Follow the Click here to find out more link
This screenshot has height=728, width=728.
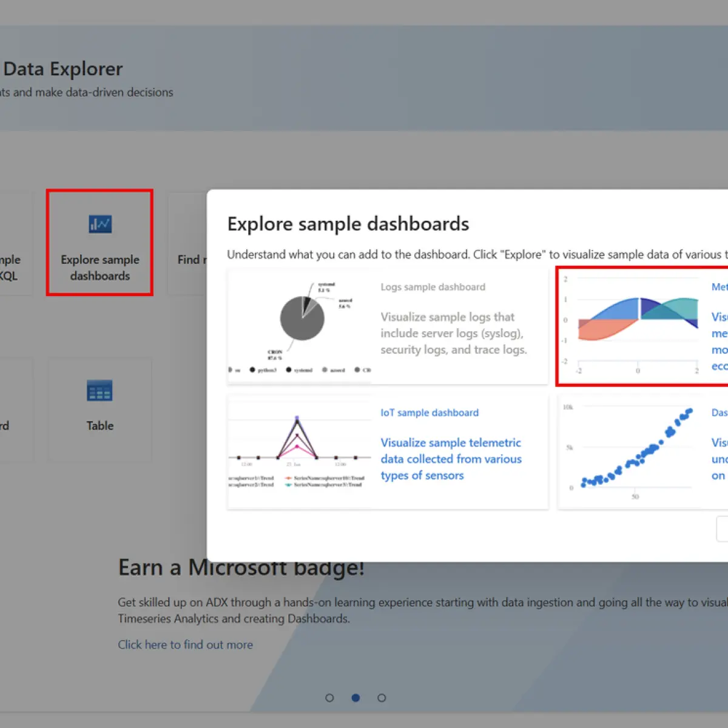(x=185, y=645)
